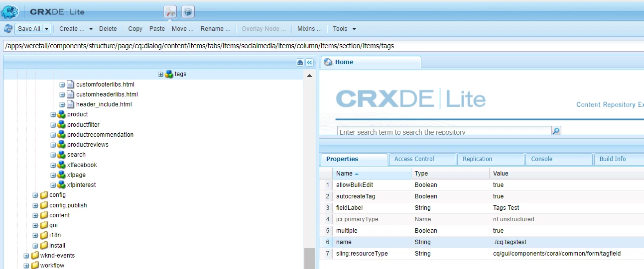This screenshot has width=644, height=269.
Task: Click the productrecommendation node icon
Action: (61, 135)
